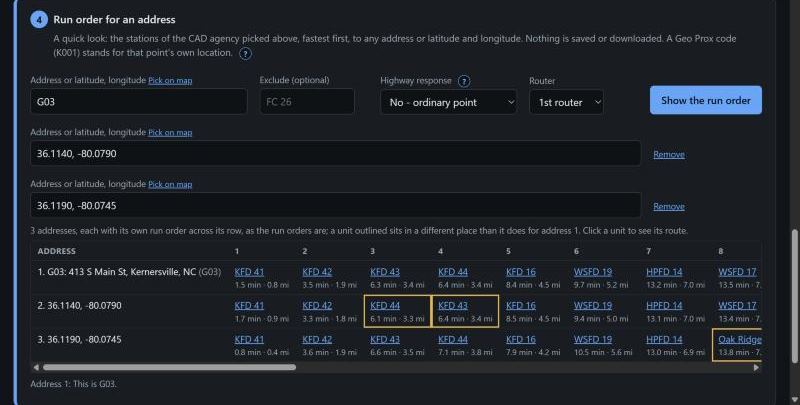Open WSFD 19 route in row 3
Viewport: 800px width, 405px height.
(x=593, y=339)
